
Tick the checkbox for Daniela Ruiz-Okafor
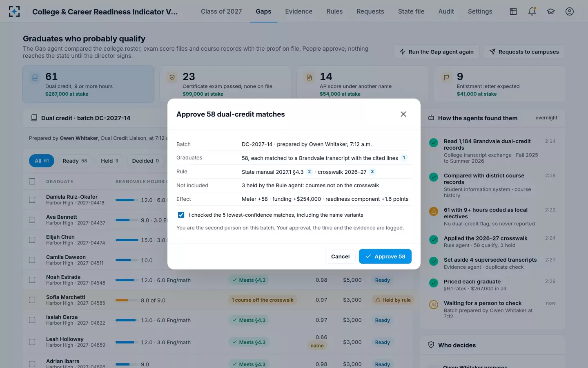point(32,200)
